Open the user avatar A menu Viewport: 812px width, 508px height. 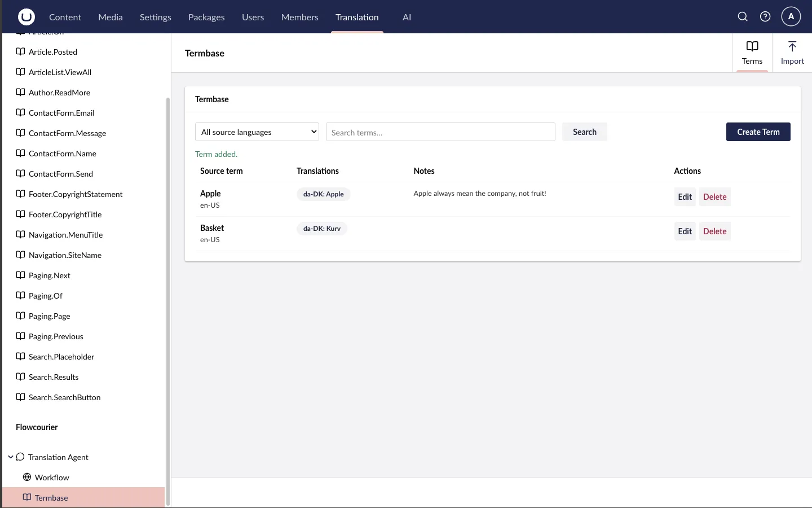point(791,17)
